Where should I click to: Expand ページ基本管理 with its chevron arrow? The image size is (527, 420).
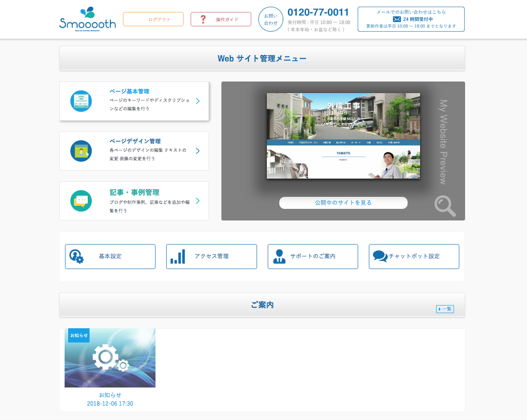point(198,101)
